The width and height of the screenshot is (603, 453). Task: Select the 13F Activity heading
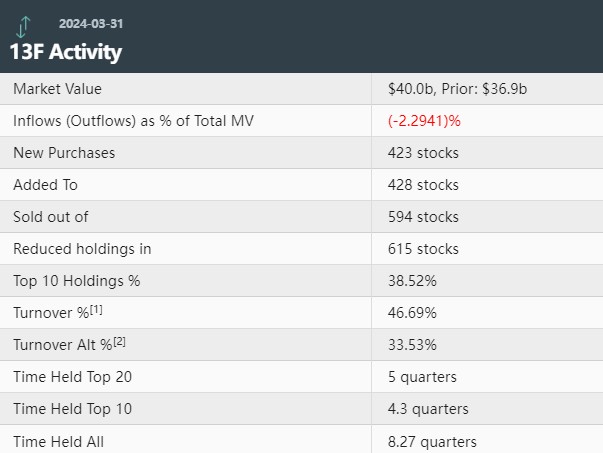pos(66,51)
